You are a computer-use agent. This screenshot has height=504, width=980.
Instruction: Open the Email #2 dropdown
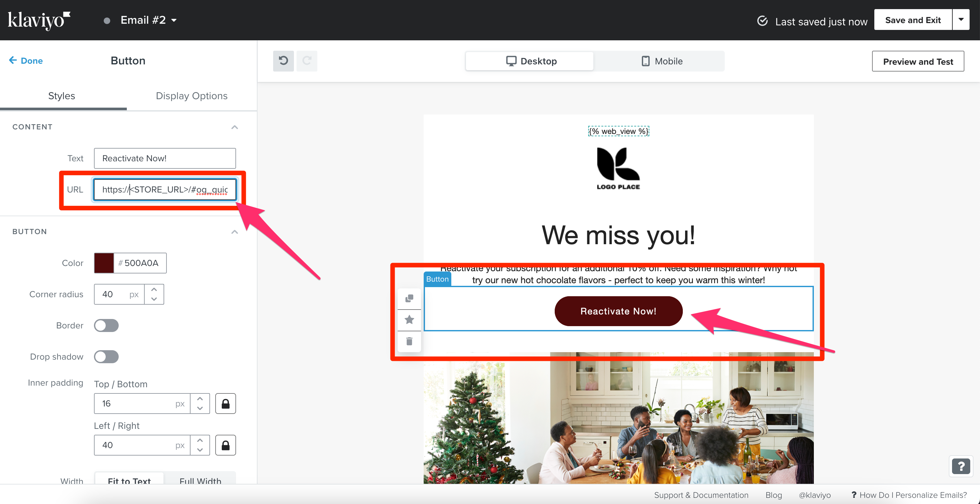pos(148,20)
